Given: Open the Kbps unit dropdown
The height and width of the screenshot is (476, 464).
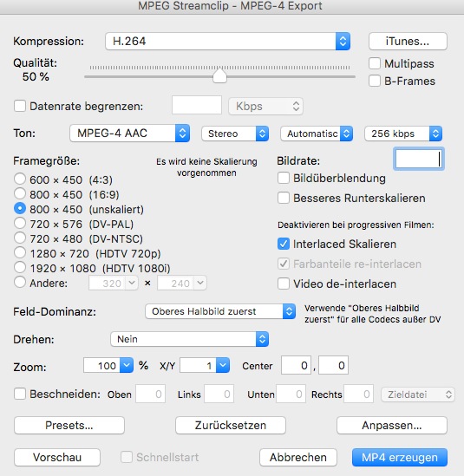Looking at the screenshot, I should point(265,107).
